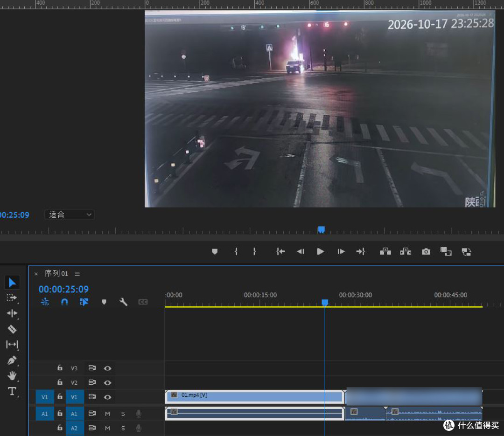Toggle Linked Selection in timeline

tap(84, 302)
